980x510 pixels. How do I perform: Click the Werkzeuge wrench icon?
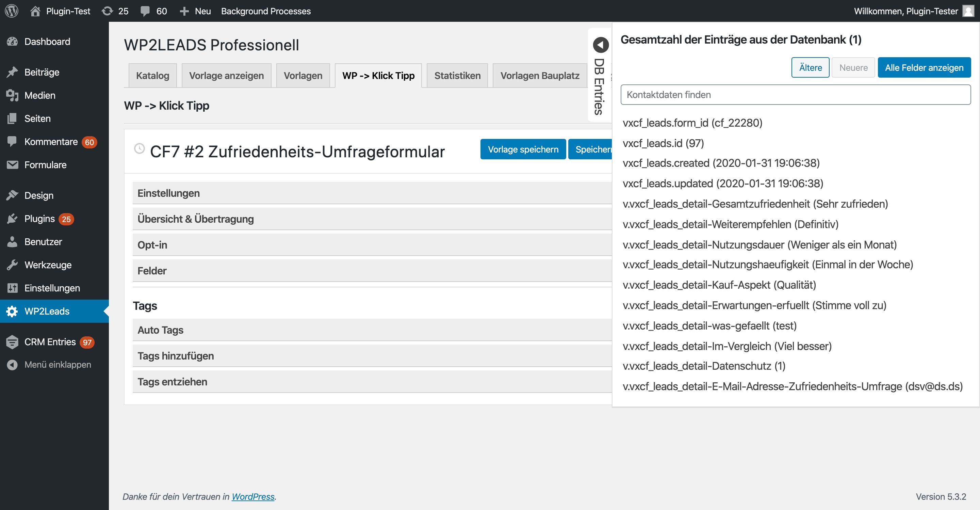click(12, 265)
